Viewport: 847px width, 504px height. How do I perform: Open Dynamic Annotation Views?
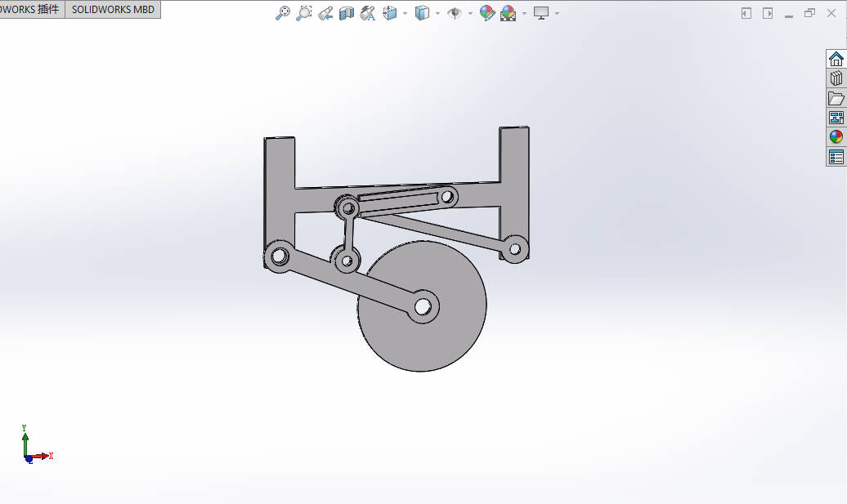pyautogui.click(x=368, y=13)
